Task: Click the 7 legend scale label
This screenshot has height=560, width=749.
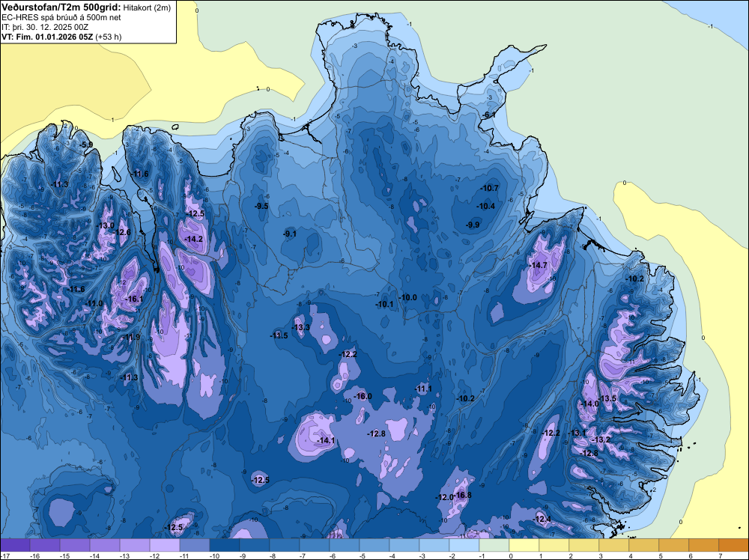Action: [721, 556]
